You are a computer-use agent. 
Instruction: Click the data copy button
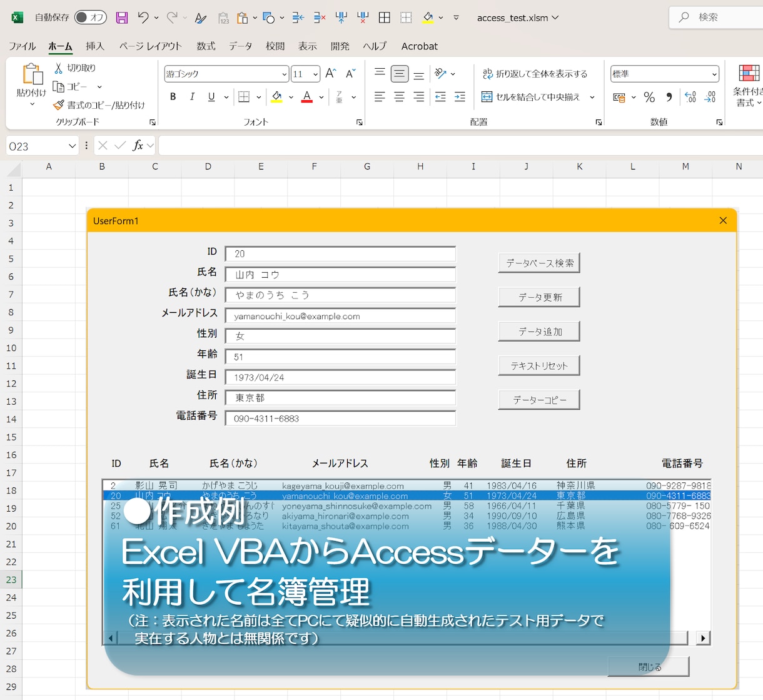[x=539, y=400]
